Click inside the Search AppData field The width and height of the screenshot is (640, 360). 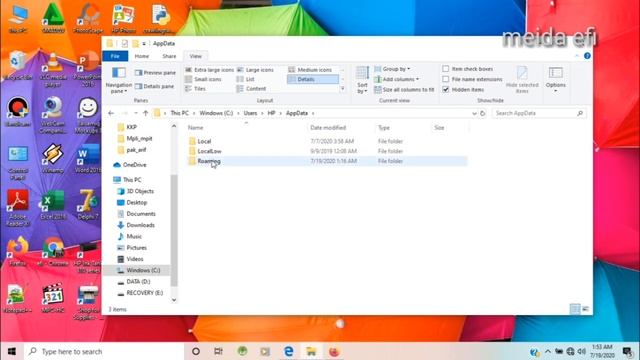pos(539,113)
